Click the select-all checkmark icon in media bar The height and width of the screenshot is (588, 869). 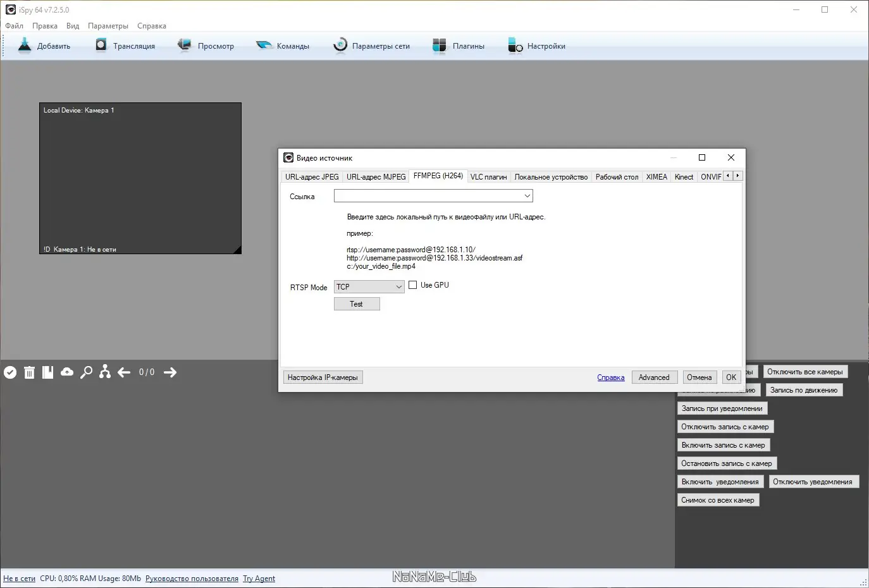(x=10, y=372)
